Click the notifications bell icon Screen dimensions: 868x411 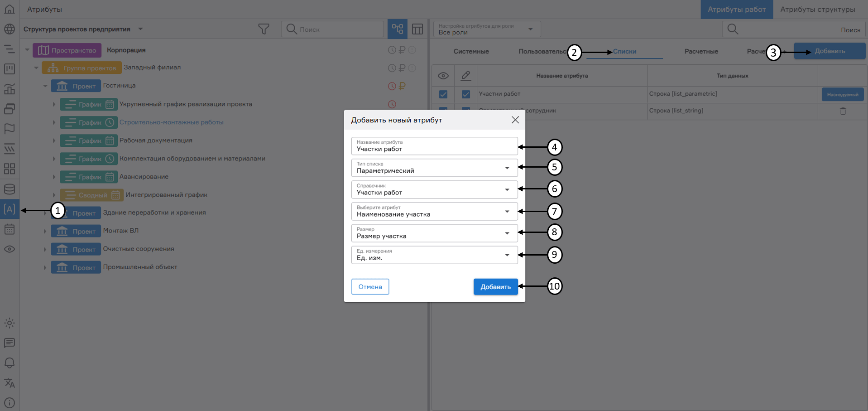pos(10,363)
